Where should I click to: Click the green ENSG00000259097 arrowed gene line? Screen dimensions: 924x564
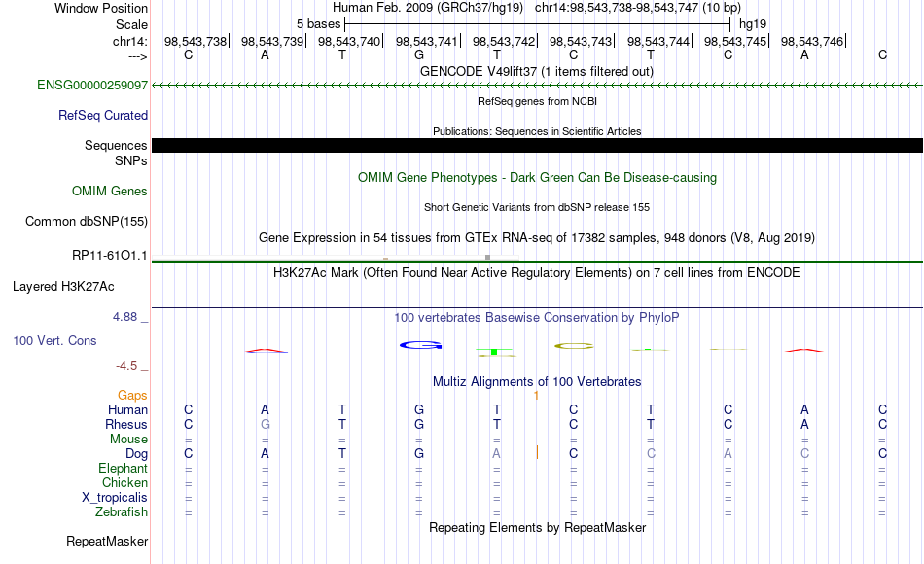pos(537,86)
